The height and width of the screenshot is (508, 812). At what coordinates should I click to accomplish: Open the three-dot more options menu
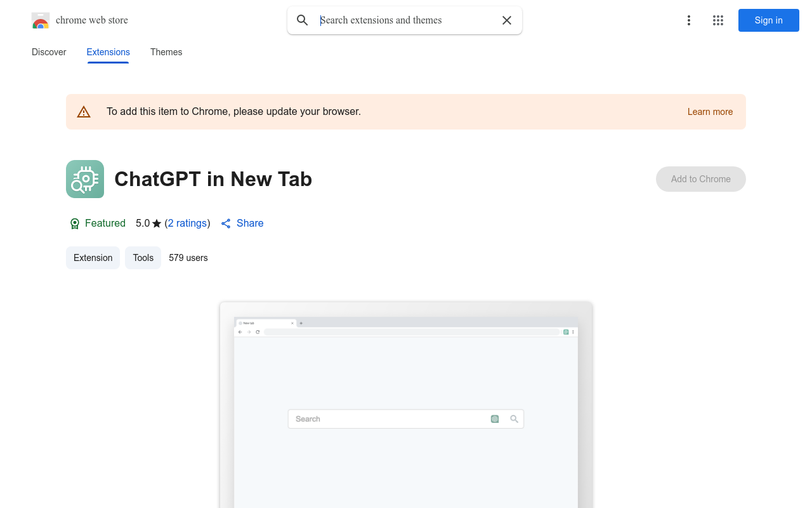pyautogui.click(x=689, y=20)
